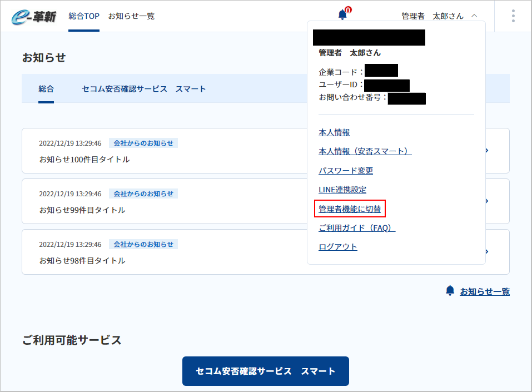Open notice お知らせ100件目タイトル
532x392 pixels.
click(x=84, y=159)
